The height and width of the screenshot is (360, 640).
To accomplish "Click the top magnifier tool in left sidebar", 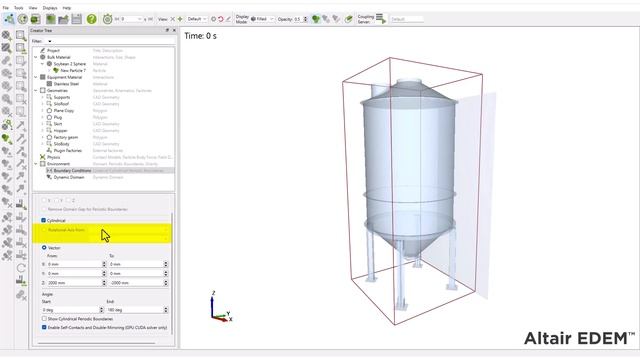I will [7, 36].
